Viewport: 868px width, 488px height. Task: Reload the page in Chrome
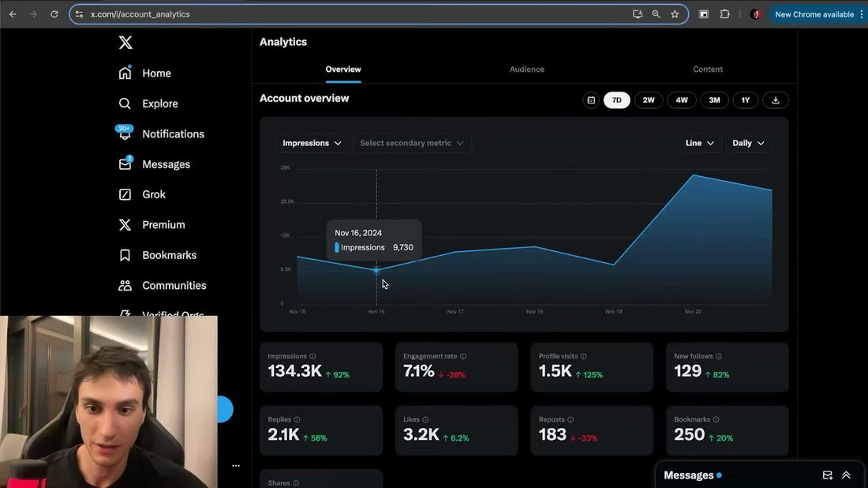coord(54,14)
